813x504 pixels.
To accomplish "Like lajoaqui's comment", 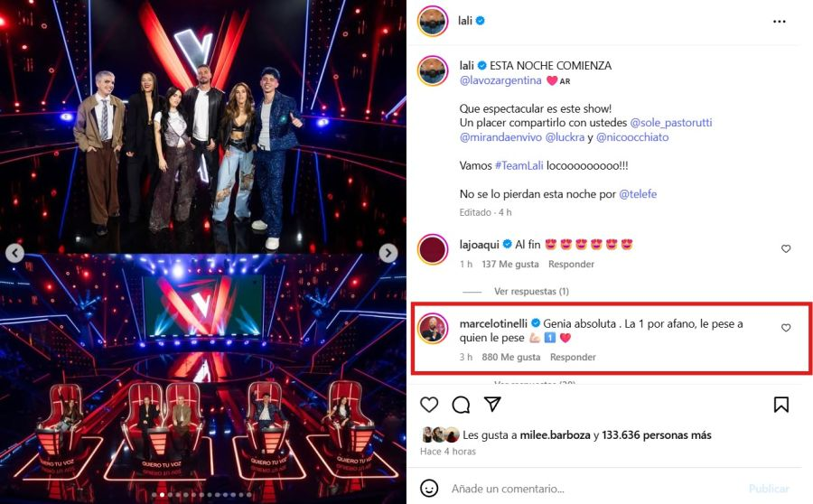I will pyautogui.click(x=786, y=248).
